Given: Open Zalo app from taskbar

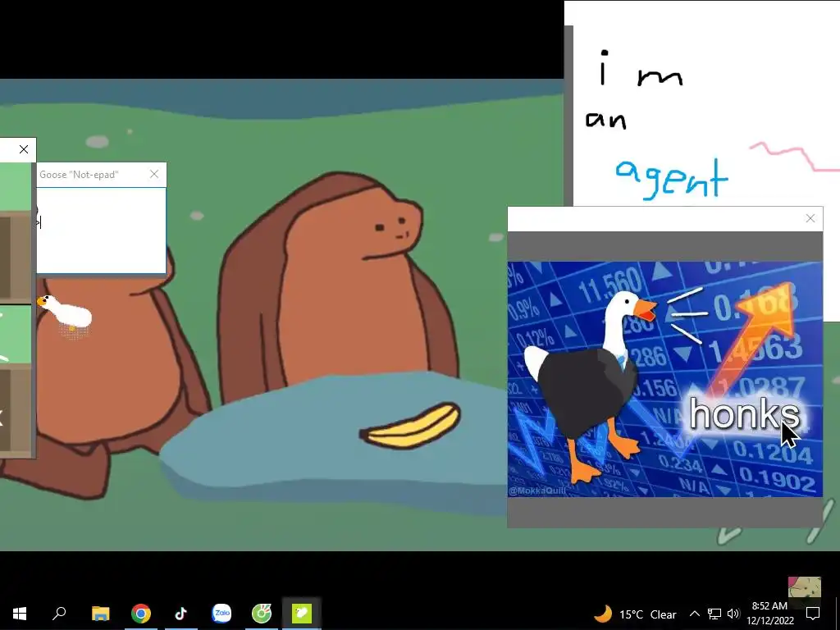Looking at the screenshot, I should pyautogui.click(x=221, y=614).
